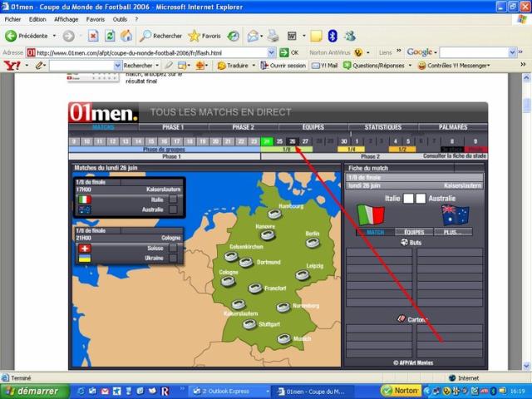
Task: Open the PLUS... tab in match sheet
Action: point(453,233)
